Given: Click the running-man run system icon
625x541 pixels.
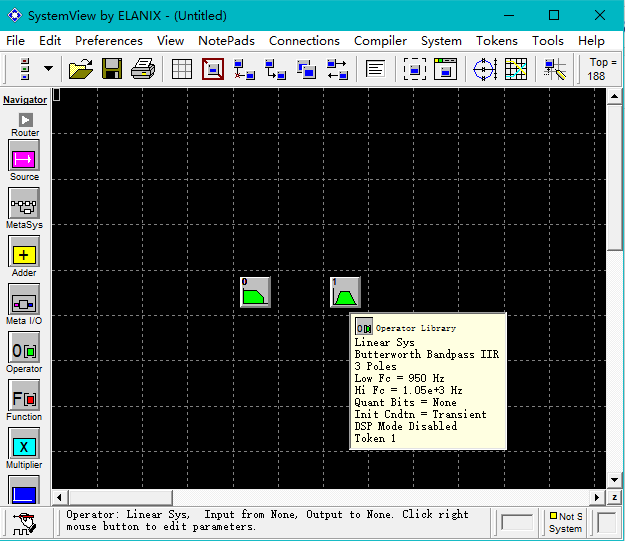Looking at the screenshot, I should point(25,523).
